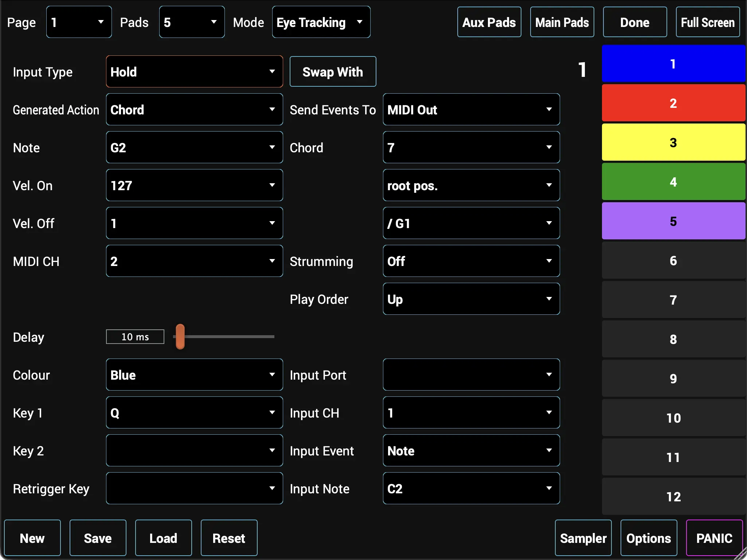Viewport: 747px width, 560px height.
Task: Switch to Aux Pads view
Action: pos(489,22)
